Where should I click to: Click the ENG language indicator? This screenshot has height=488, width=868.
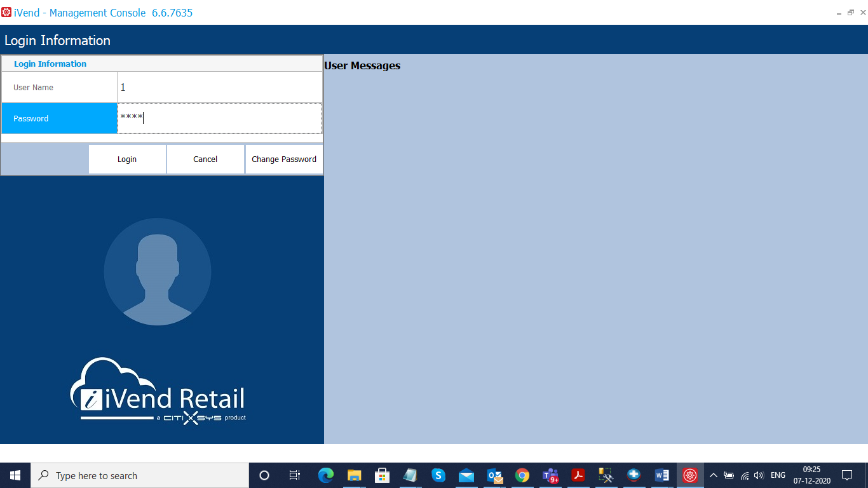click(778, 475)
